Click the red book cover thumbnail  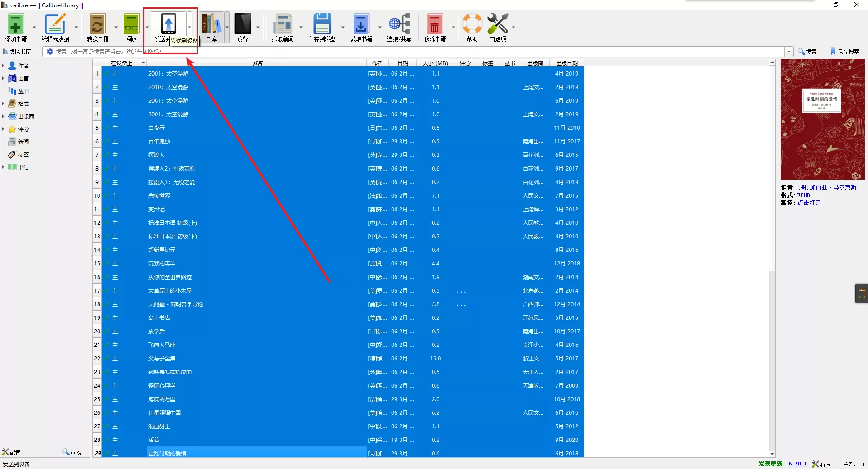point(822,119)
